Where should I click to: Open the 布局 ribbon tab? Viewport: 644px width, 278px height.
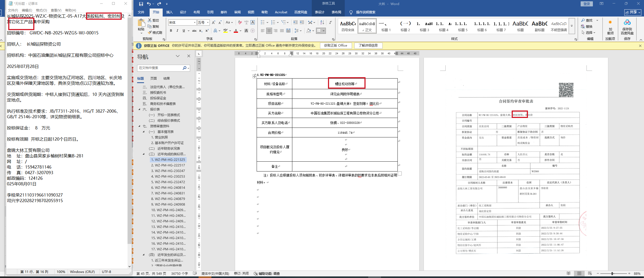click(x=196, y=12)
